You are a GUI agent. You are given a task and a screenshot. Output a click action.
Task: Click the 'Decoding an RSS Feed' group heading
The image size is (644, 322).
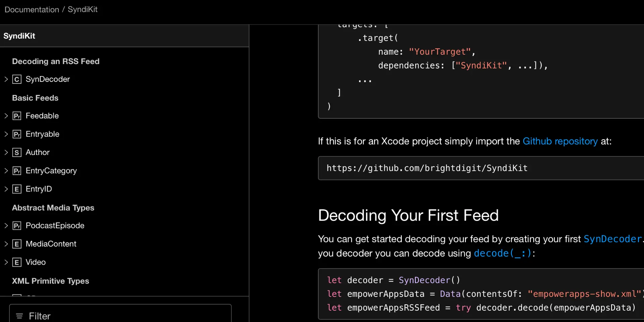56,61
